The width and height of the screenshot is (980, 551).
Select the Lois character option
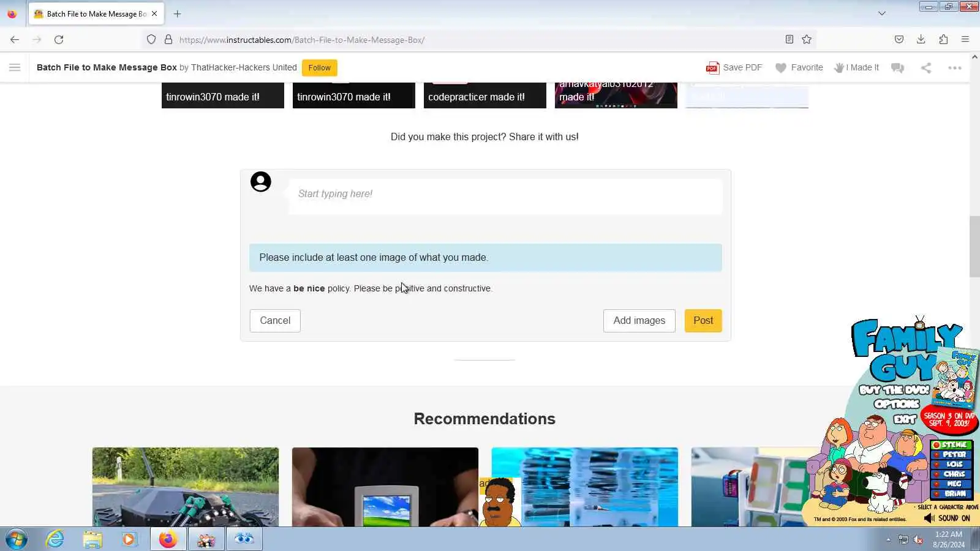(951, 465)
